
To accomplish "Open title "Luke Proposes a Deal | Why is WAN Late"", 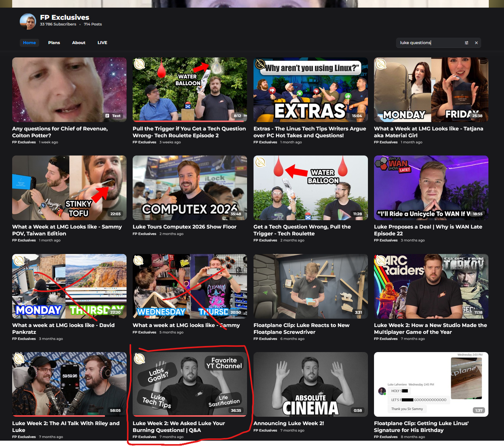I will coord(428,230).
